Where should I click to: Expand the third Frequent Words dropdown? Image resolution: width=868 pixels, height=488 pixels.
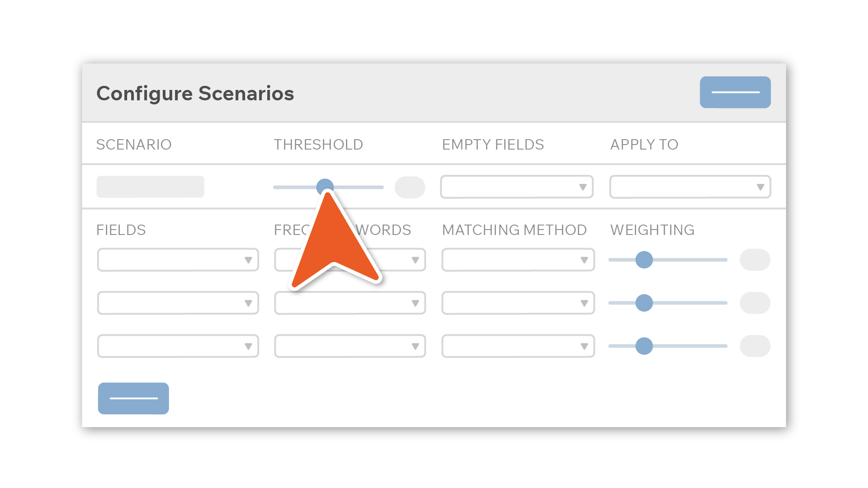click(350, 346)
